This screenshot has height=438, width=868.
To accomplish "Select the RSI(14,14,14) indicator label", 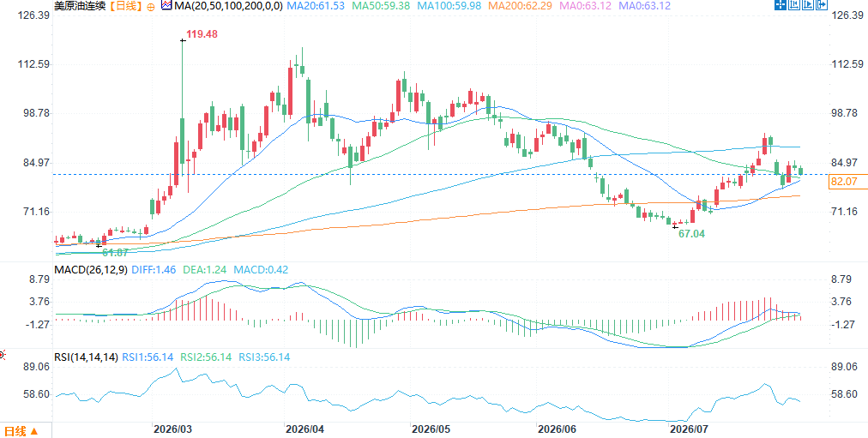I will tap(86, 357).
